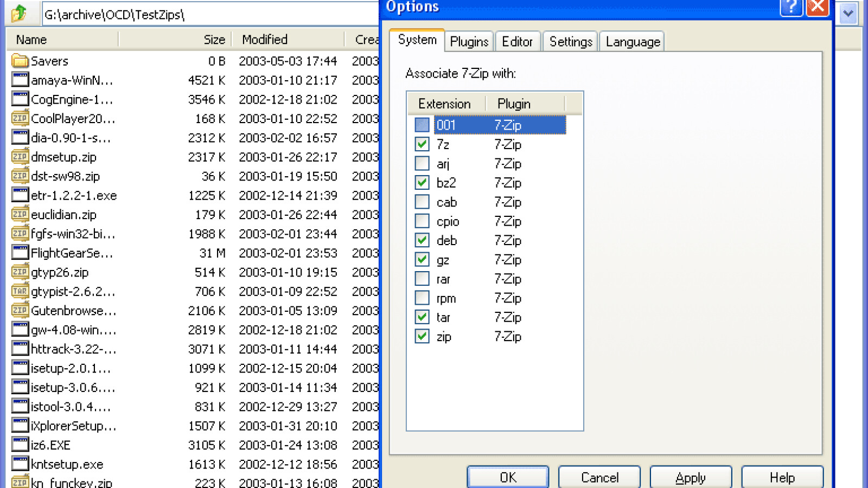Viewport: 868px width, 488px height.
Task: Click the ZIP icon beside euclidian.zip
Action: click(x=20, y=214)
